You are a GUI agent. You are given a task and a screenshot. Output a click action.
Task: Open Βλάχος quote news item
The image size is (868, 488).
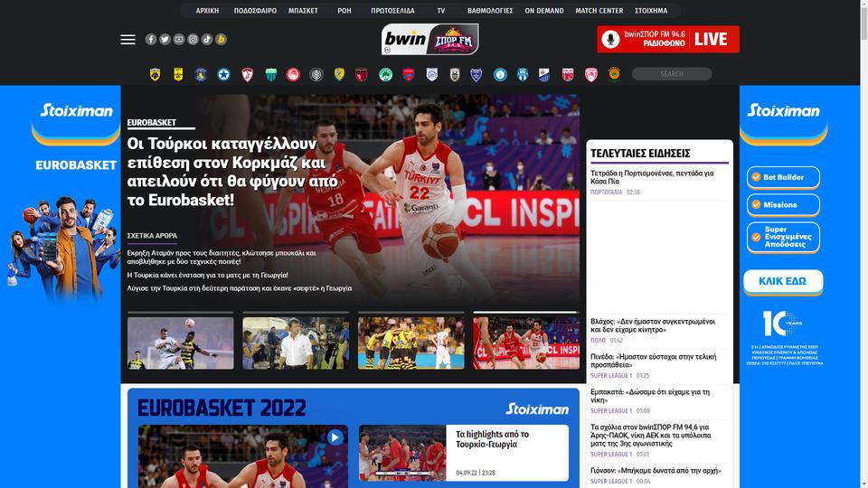[x=653, y=325]
